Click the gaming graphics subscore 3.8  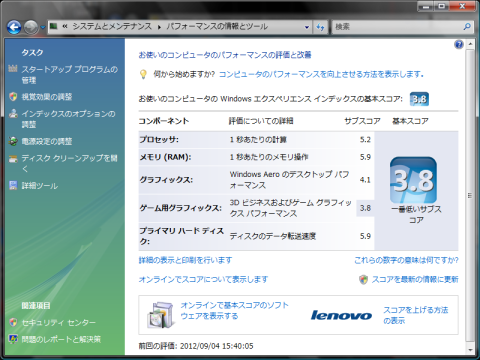coord(365,208)
